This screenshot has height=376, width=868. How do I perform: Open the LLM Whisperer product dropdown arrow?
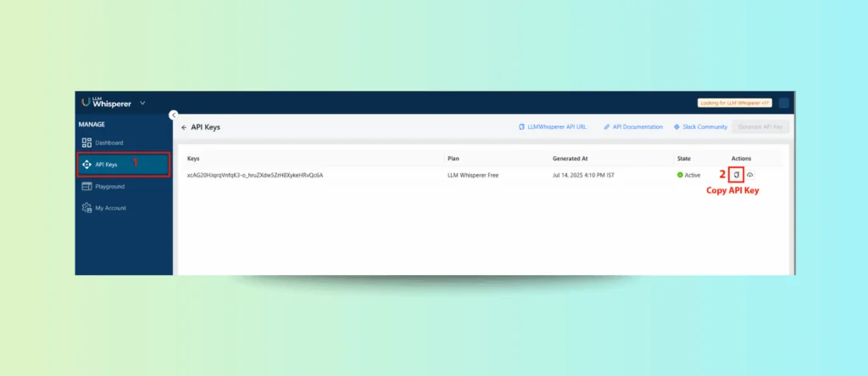142,103
